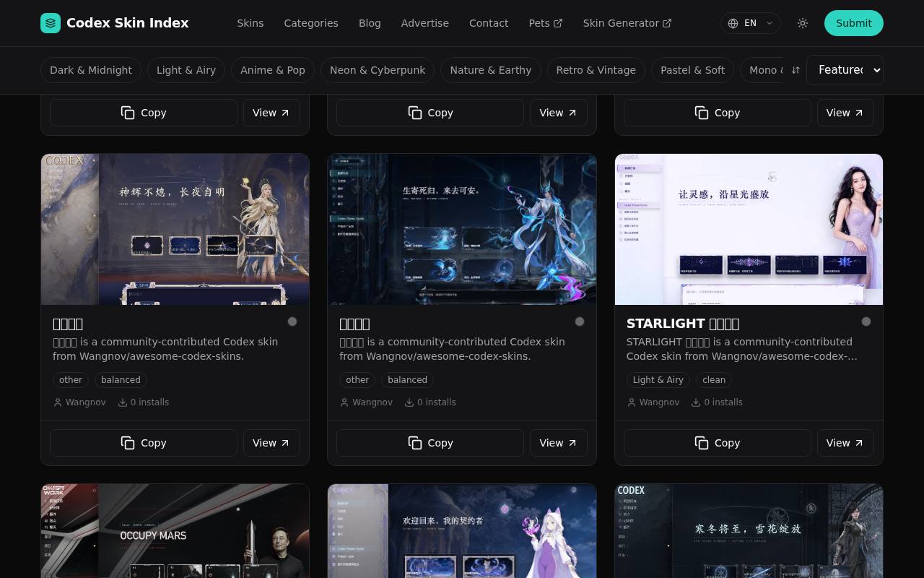Click the globe icon in language selector
Viewport: 924px width, 578px height.
coord(733,23)
